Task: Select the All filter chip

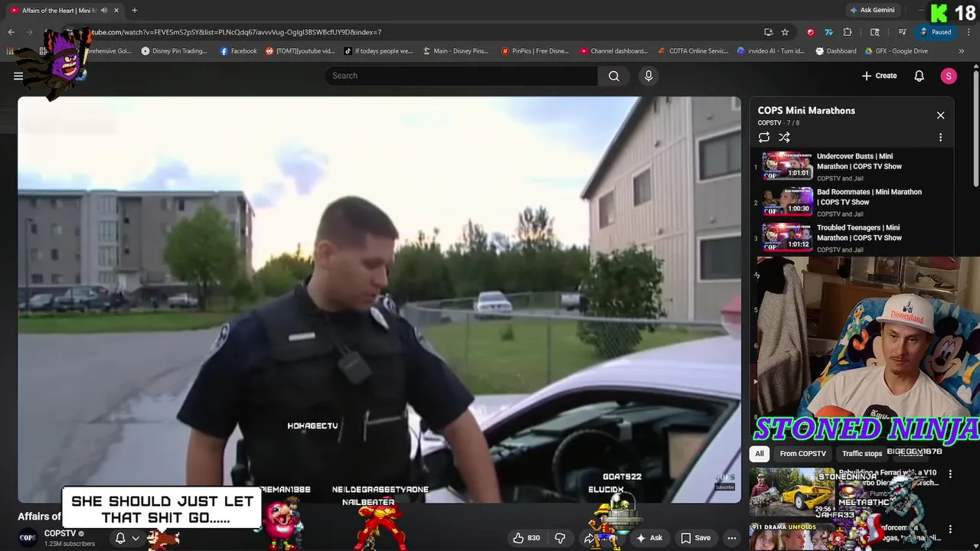Action: [759, 454]
